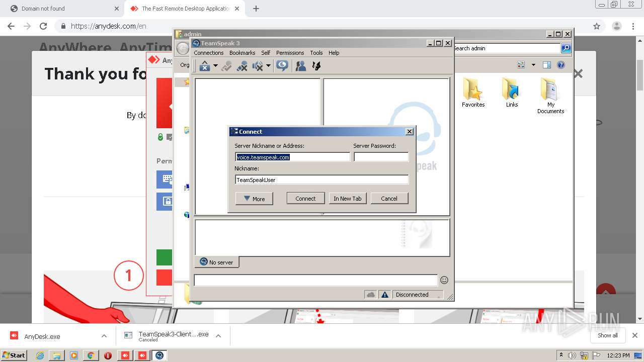The image size is (644, 362).
Task: Toggle the preview pane icon in Explorer
Action: pos(547,65)
